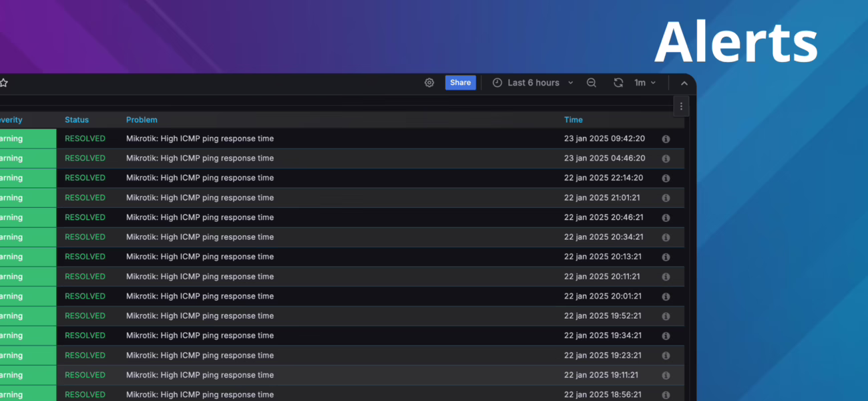Viewport: 868px width, 401px height.
Task: Sort by the Status column header
Action: 77,120
